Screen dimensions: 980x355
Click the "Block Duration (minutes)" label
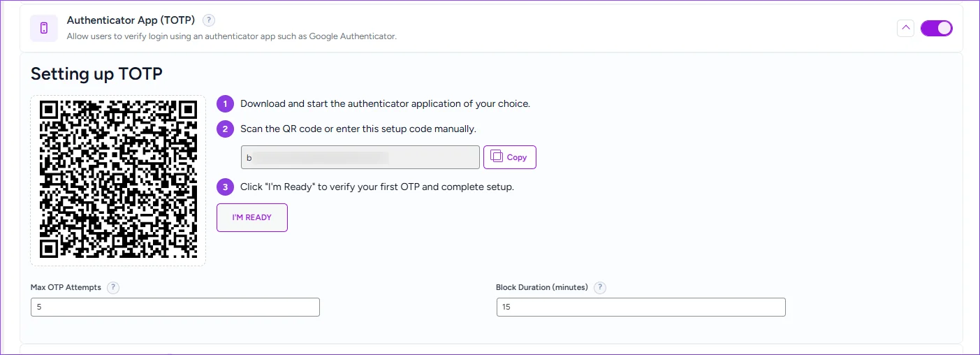542,287
